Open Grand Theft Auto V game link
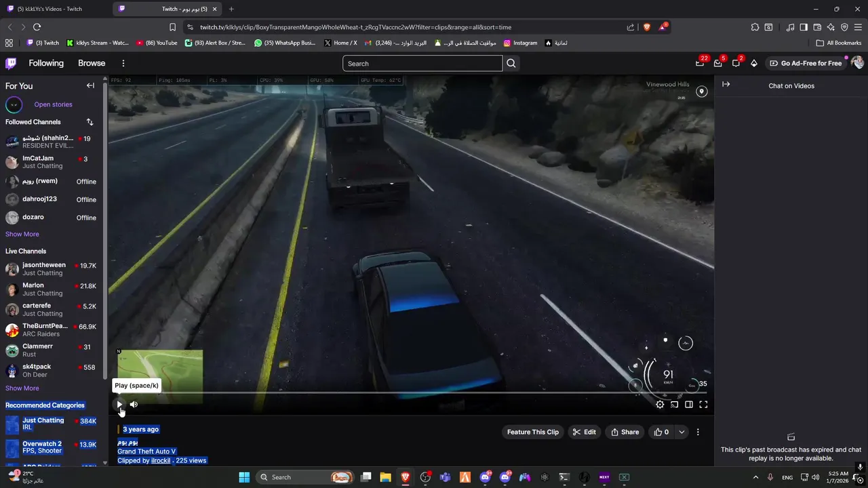 click(x=146, y=451)
